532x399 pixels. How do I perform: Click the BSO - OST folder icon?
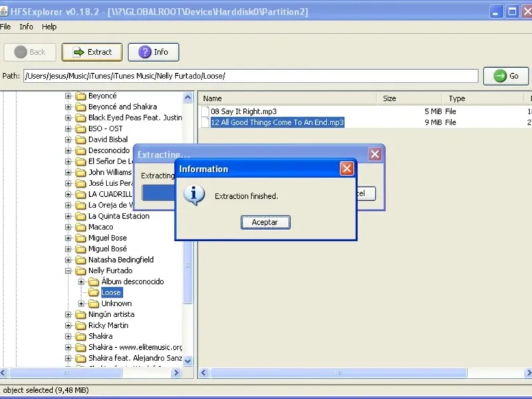pyautogui.click(x=80, y=128)
